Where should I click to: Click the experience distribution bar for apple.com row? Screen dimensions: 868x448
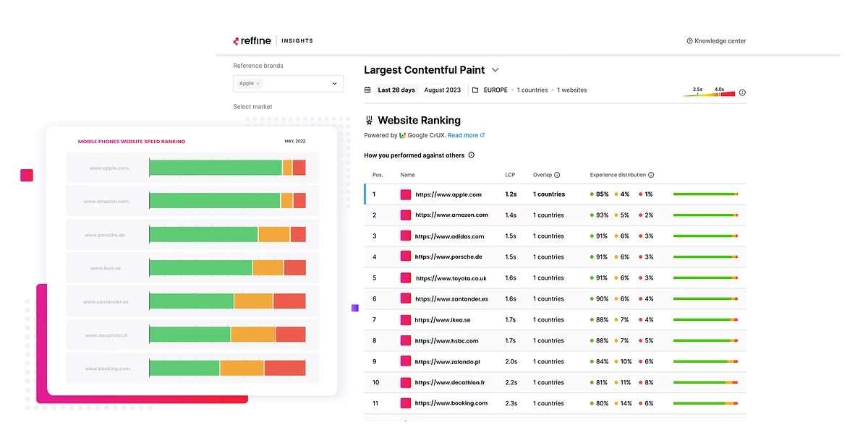[x=705, y=194]
